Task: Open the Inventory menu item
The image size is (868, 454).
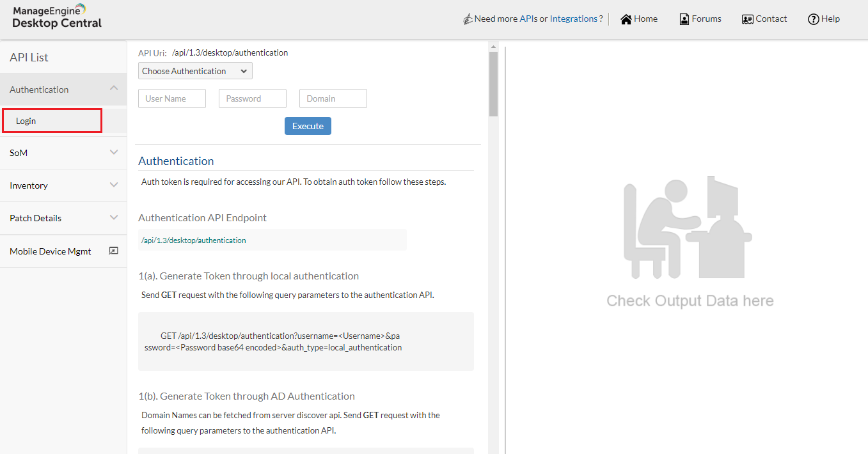Action: point(63,185)
